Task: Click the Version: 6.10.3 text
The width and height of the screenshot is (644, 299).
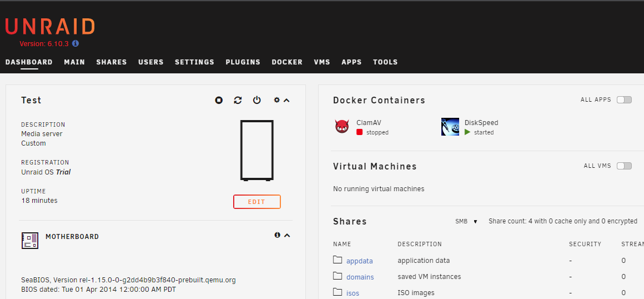Action: tap(44, 43)
